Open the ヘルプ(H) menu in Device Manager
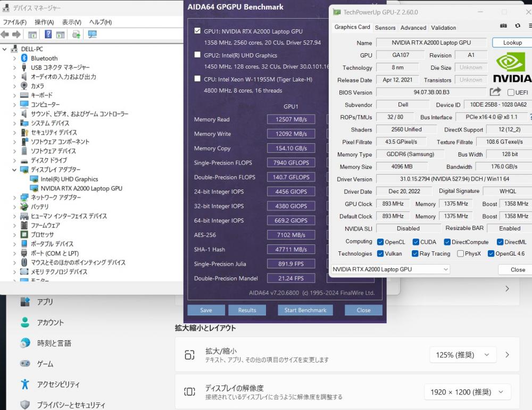532x410 pixels. [101, 22]
